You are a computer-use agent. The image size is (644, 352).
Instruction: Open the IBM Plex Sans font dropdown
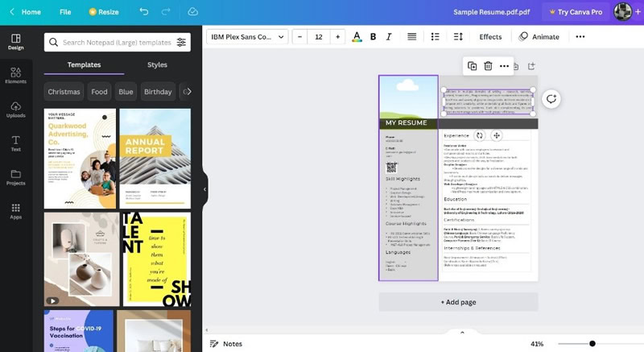tap(247, 37)
